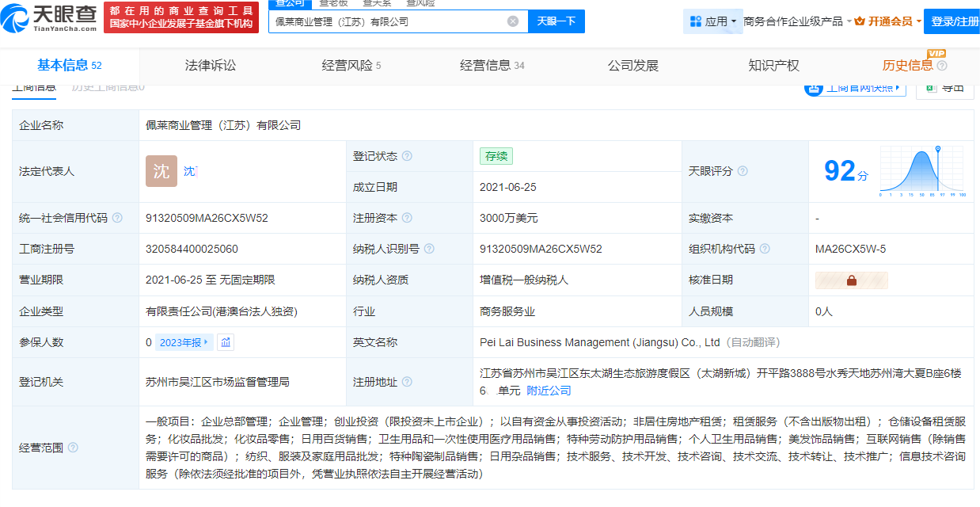The height and width of the screenshot is (507, 980).
Task: Click the help icon beside 统一社会信用代码
Action: [x=117, y=218]
